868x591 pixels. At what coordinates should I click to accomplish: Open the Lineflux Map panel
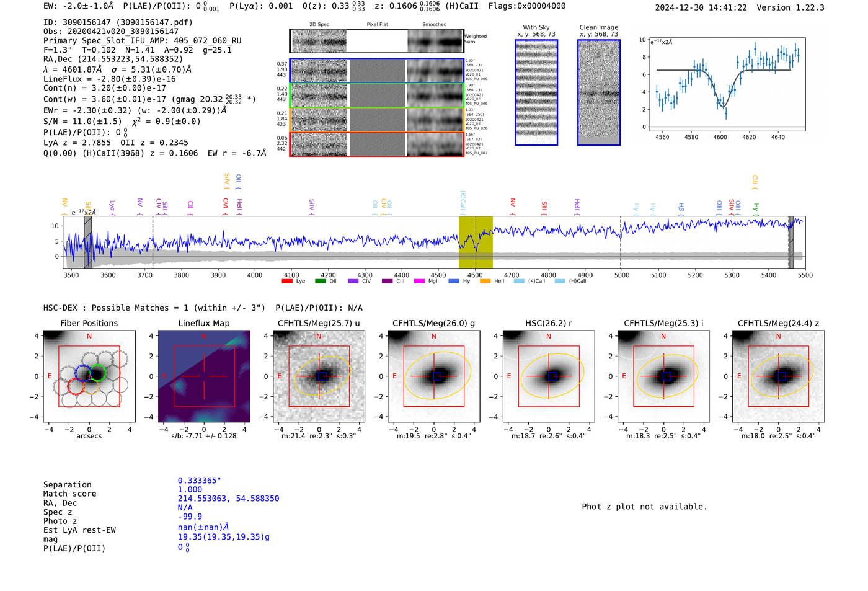click(204, 376)
